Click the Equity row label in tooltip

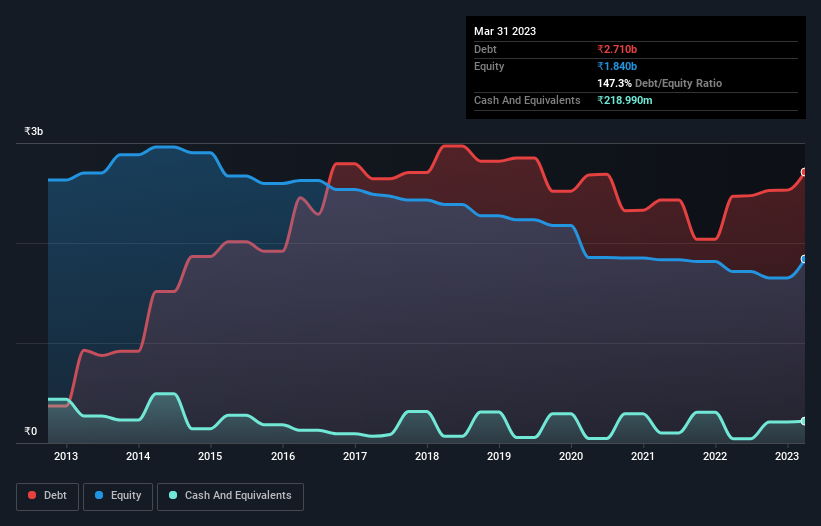[x=489, y=66]
